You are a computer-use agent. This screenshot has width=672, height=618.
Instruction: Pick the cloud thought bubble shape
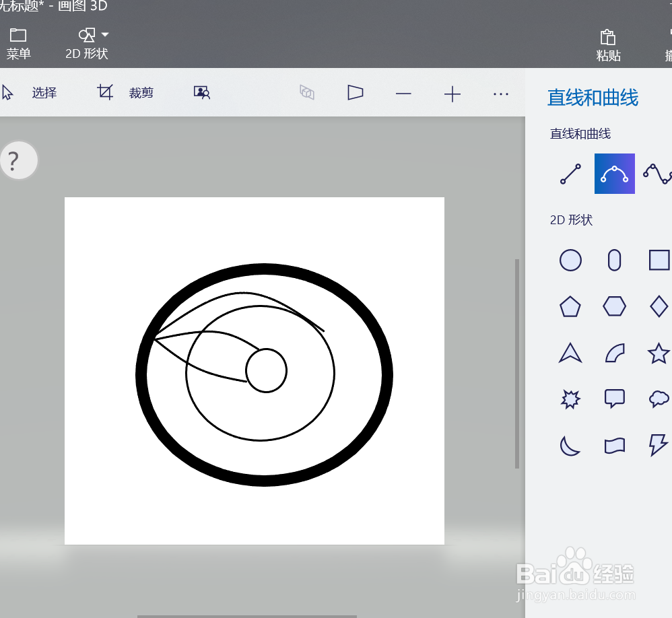pos(659,399)
